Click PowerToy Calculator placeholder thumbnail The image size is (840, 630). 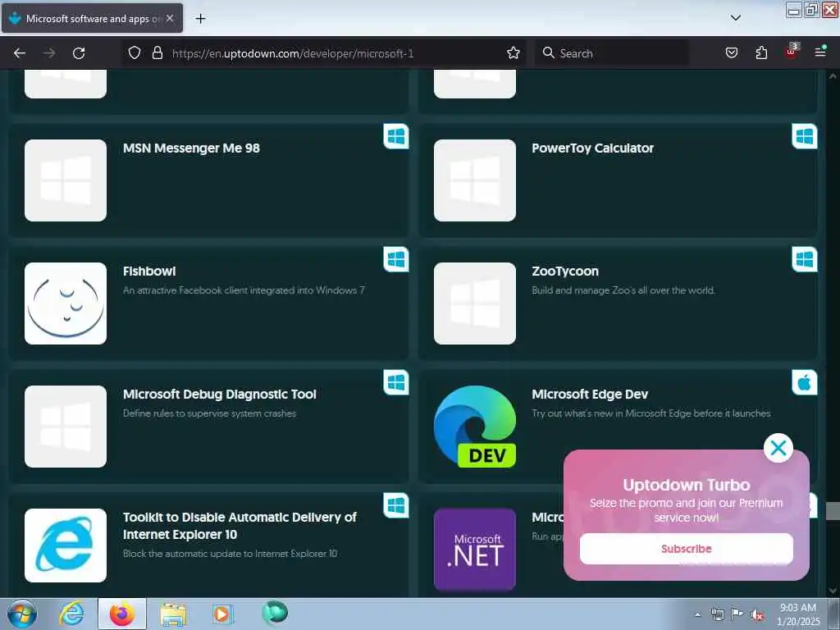475,180
